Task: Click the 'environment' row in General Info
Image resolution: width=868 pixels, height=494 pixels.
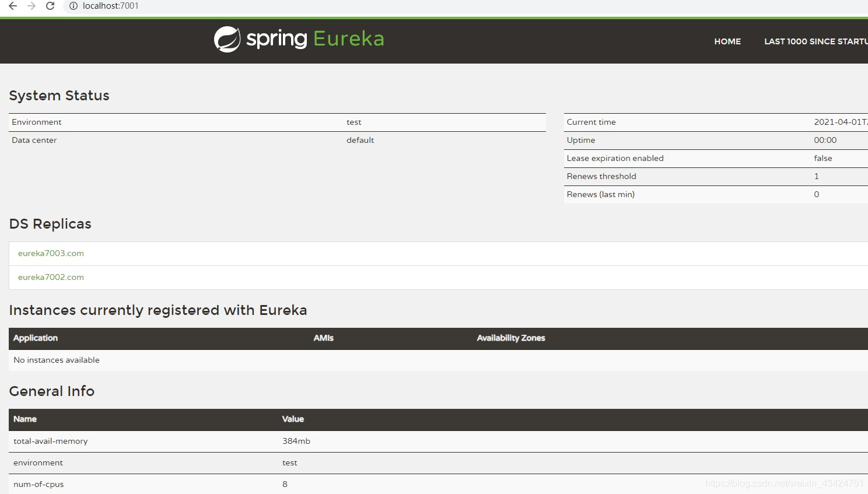Action: (438, 463)
